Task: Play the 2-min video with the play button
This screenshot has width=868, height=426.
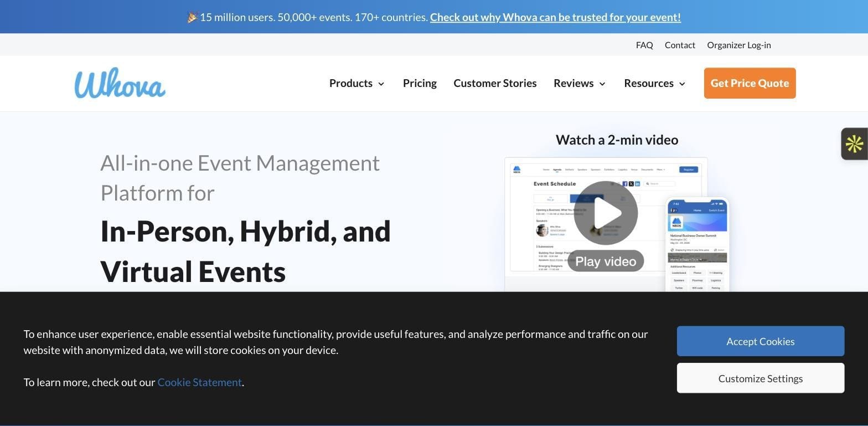Action: 606,213
